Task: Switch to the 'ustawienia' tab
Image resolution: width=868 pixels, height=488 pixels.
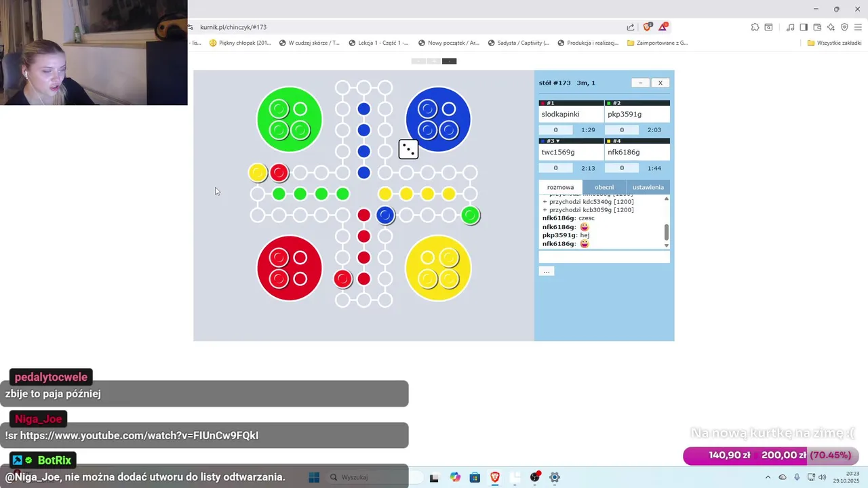Action: pyautogui.click(x=648, y=187)
